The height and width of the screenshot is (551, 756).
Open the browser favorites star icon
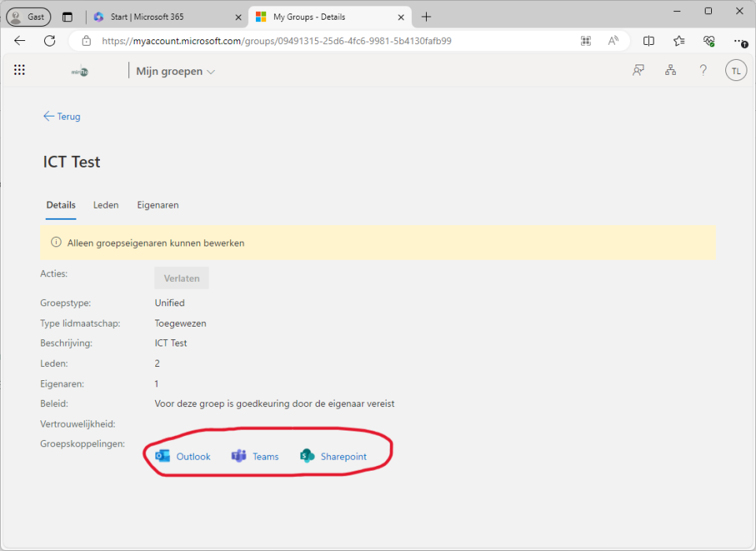pyautogui.click(x=679, y=41)
